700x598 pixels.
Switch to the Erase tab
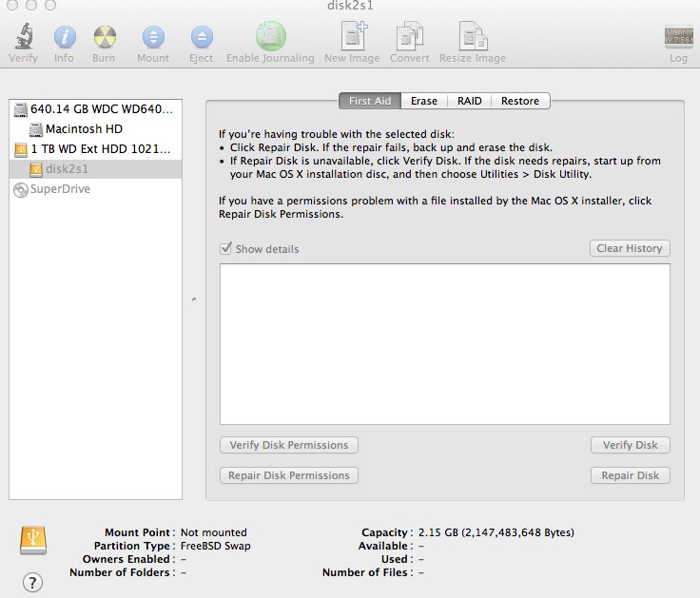point(424,101)
